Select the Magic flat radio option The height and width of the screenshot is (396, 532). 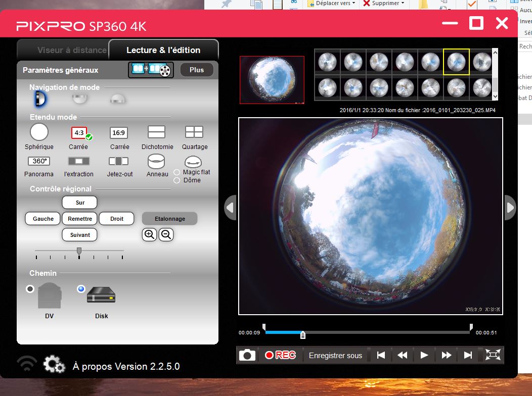click(177, 172)
